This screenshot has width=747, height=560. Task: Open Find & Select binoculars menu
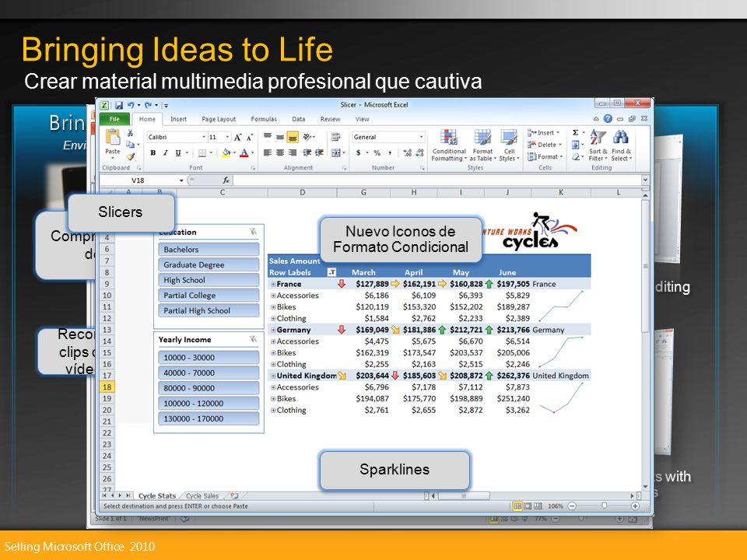(x=621, y=145)
